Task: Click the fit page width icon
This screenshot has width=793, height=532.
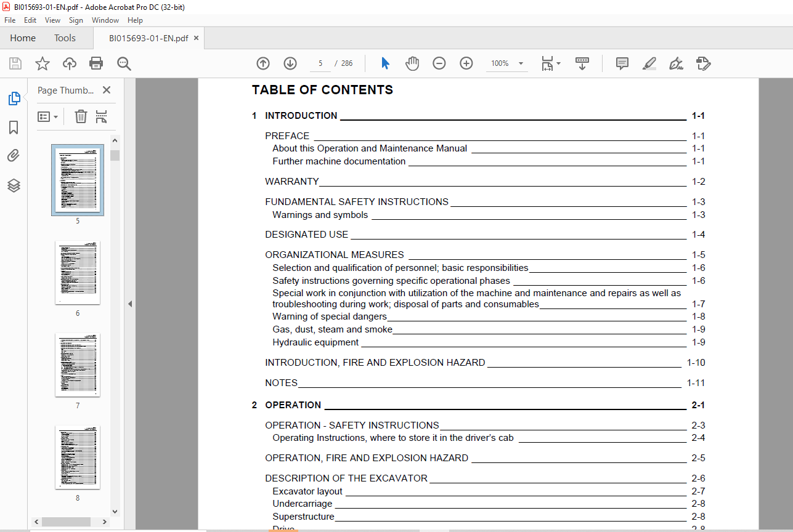Action: coord(547,63)
